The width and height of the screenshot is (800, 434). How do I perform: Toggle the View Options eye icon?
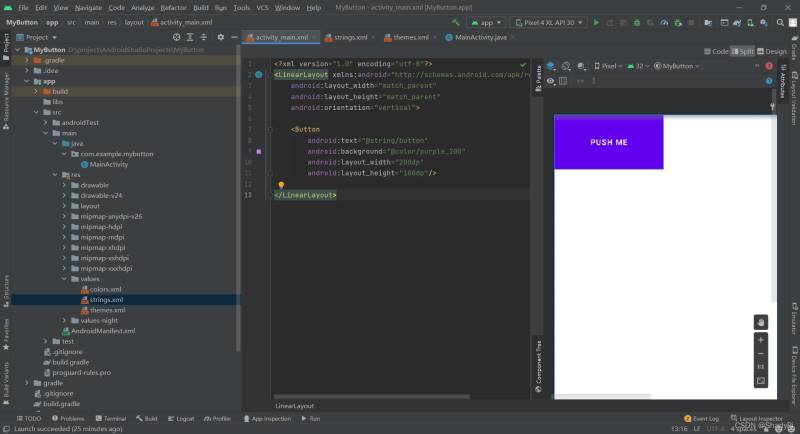tap(549, 81)
